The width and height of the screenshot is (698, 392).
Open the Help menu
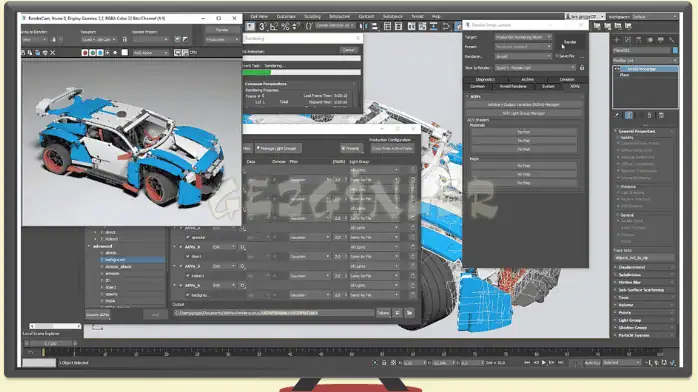pos(436,16)
